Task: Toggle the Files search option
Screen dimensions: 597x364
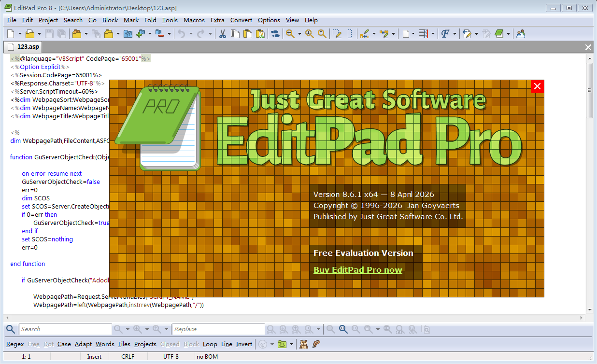Action: point(124,344)
